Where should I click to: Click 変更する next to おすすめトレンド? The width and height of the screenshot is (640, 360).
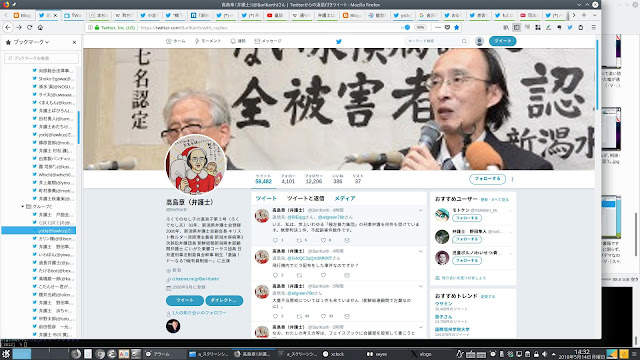488,297
